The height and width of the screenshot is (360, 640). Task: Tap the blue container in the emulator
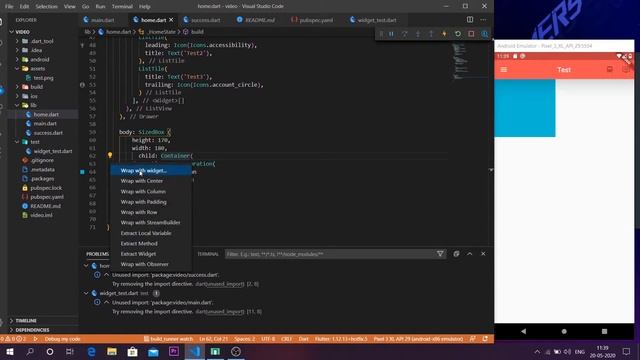point(524,108)
